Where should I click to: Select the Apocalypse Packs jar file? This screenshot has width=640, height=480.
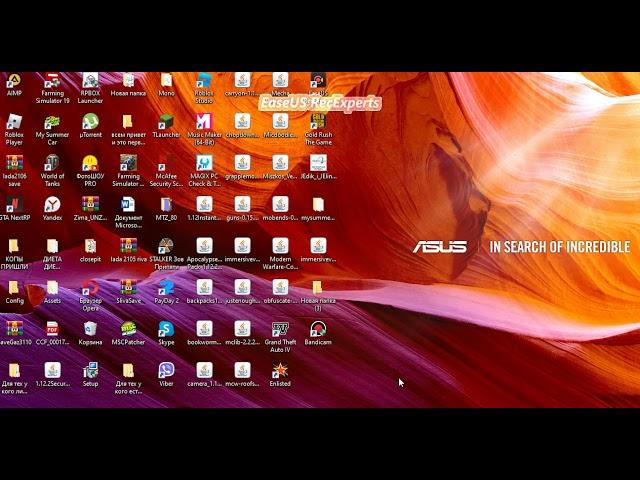coord(204,254)
